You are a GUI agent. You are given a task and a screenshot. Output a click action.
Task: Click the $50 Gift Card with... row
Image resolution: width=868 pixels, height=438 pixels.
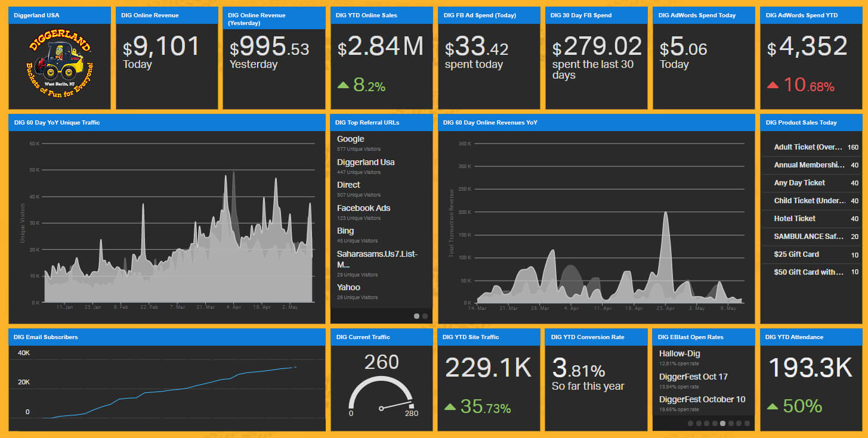[x=811, y=272]
